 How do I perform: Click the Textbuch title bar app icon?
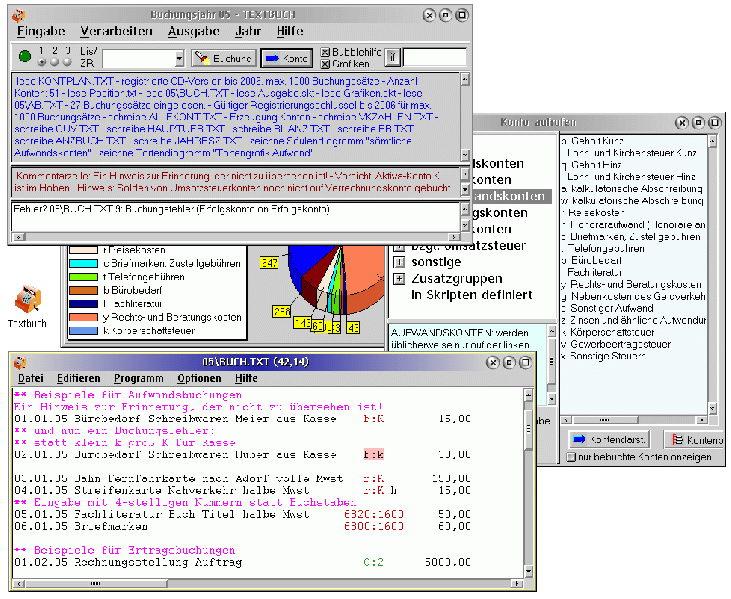tap(19, 15)
